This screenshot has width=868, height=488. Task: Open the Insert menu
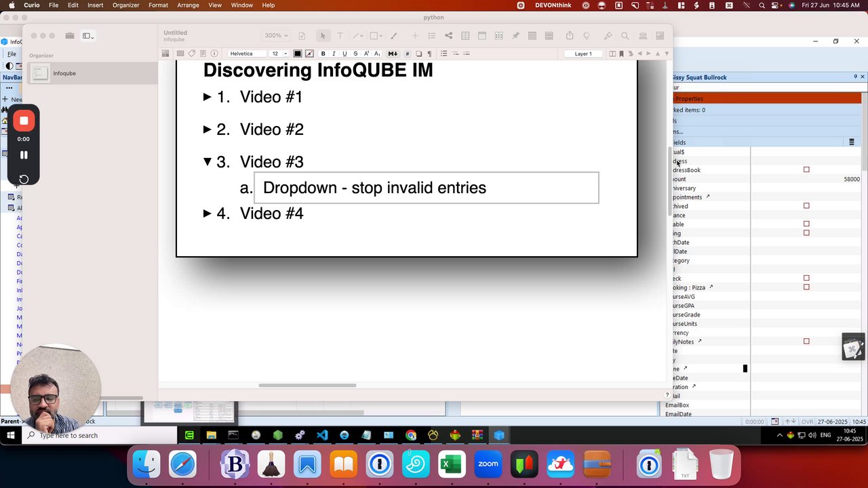coord(95,5)
